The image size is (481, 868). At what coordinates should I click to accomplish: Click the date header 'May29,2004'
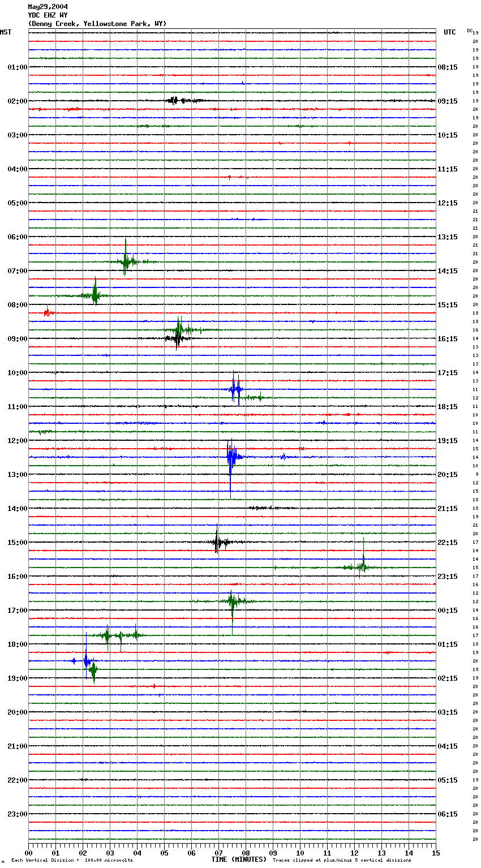[48, 7]
